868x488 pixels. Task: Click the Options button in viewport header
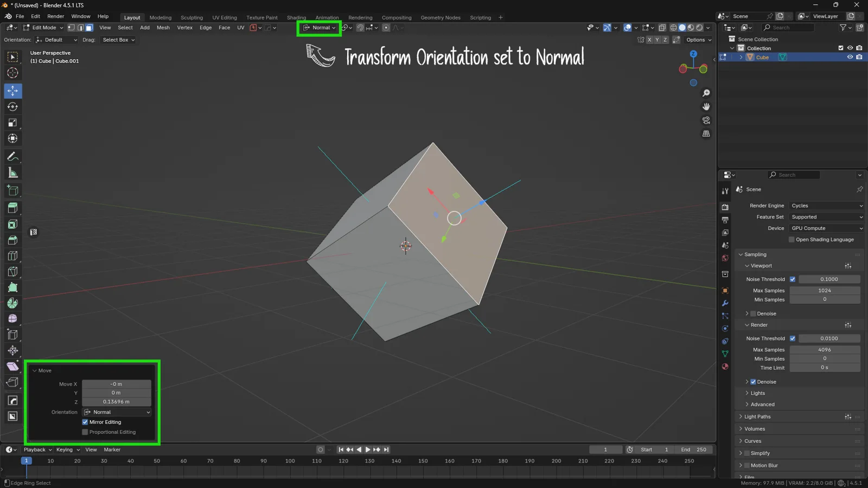tap(699, 40)
